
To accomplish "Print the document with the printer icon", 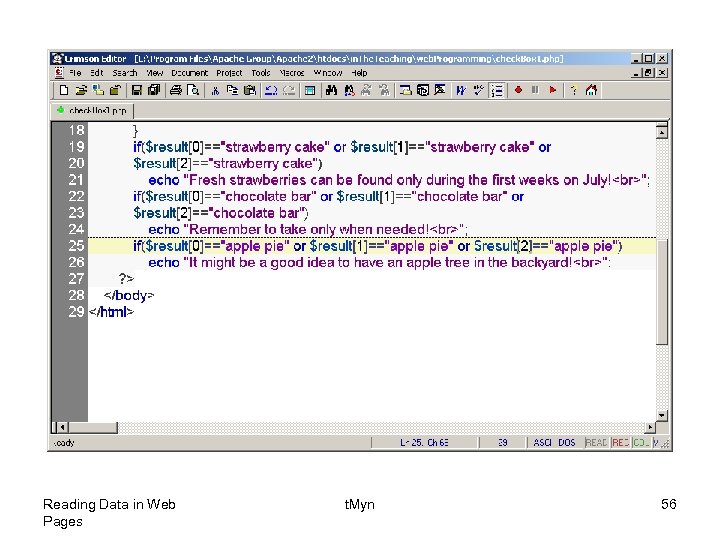I will pyautogui.click(x=176, y=90).
